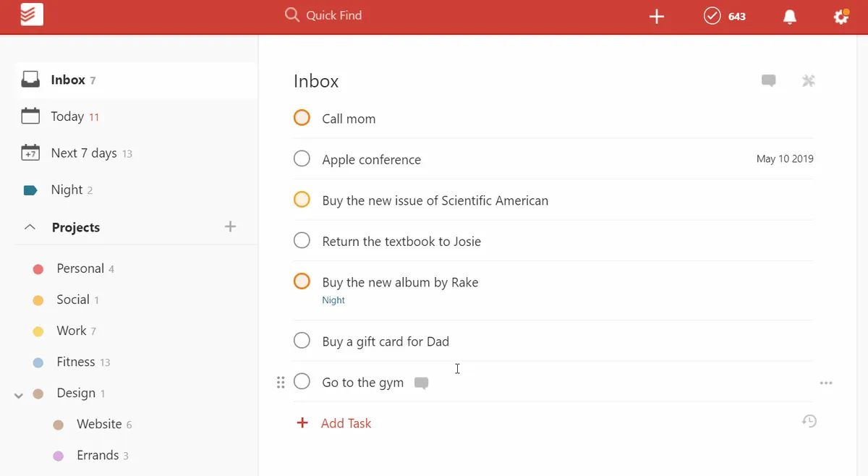View completed tasks history icon
Screen dimensions: 868x476
809,421
